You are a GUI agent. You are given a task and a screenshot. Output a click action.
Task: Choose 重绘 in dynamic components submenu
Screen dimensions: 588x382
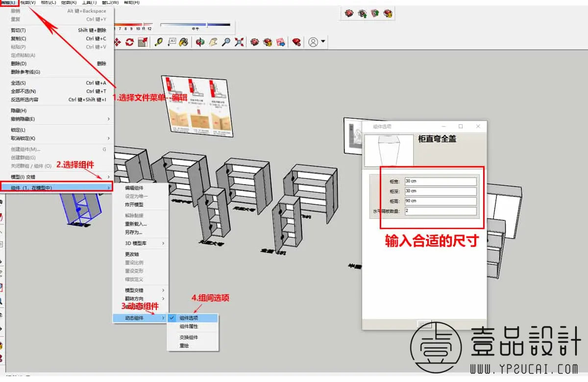pos(193,346)
